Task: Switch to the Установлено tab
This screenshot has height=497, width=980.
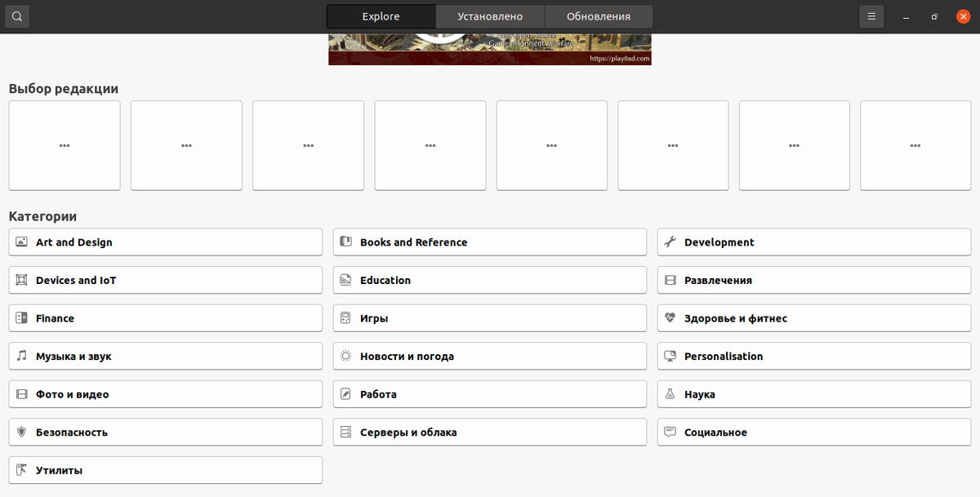Action: (x=490, y=16)
